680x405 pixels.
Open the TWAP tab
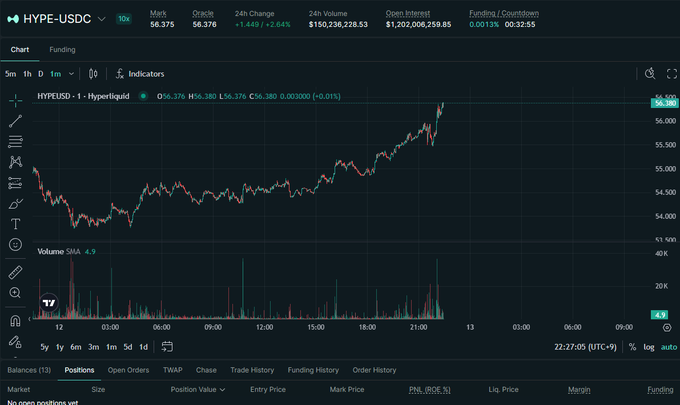pos(173,370)
